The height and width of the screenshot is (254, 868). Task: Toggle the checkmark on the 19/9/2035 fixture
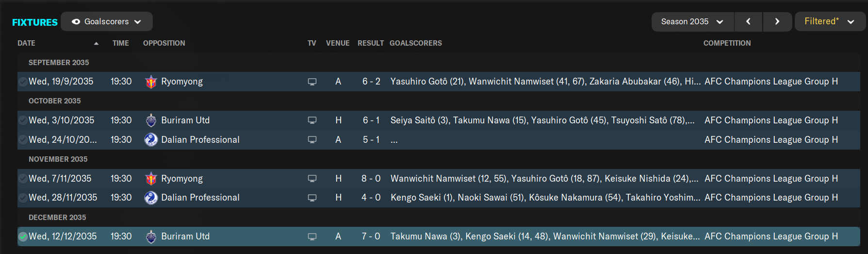pos(23,82)
